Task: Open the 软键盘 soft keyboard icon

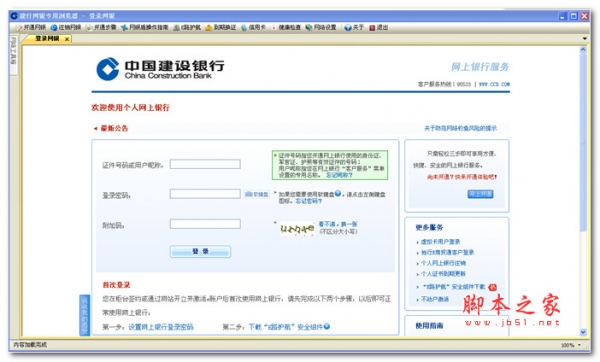Action: click(x=256, y=194)
